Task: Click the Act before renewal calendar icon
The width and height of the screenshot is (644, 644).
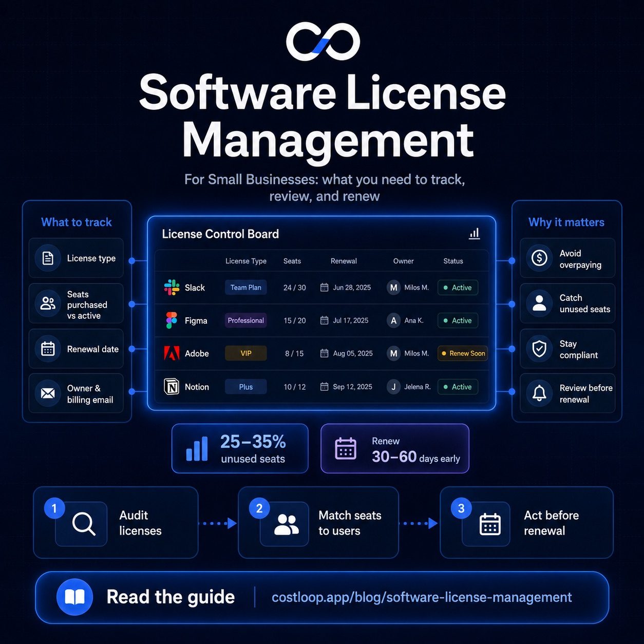Action: [490, 524]
